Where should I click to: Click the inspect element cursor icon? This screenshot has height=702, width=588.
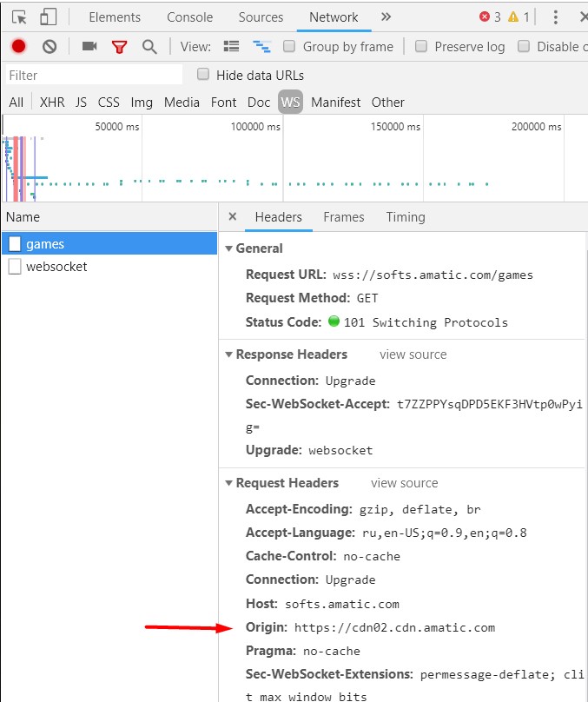pyautogui.click(x=19, y=17)
